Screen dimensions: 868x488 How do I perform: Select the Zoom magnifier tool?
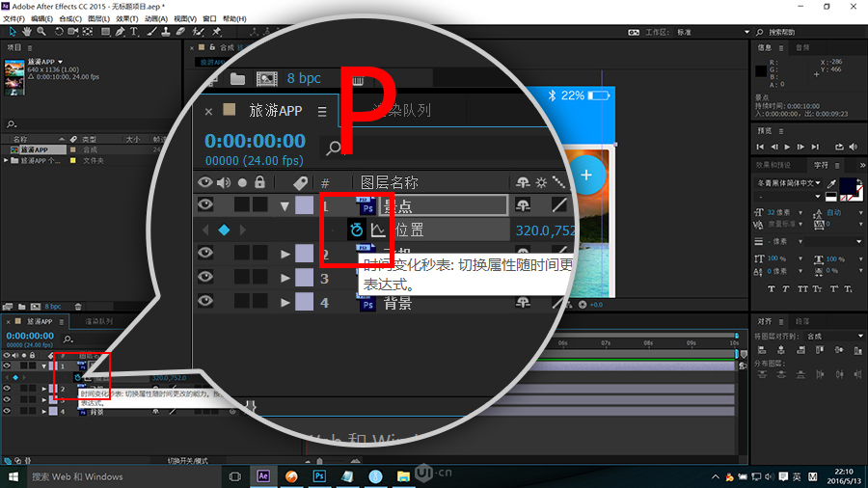coord(41,32)
